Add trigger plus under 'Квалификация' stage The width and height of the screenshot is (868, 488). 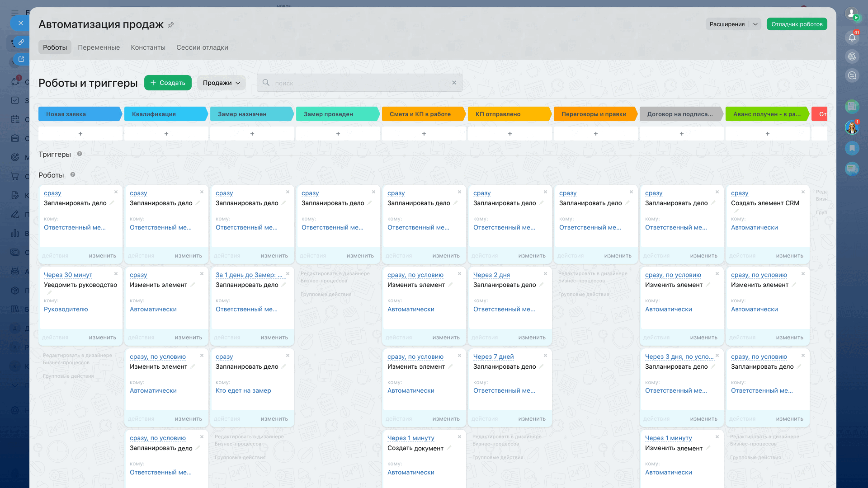tap(166, 134)
